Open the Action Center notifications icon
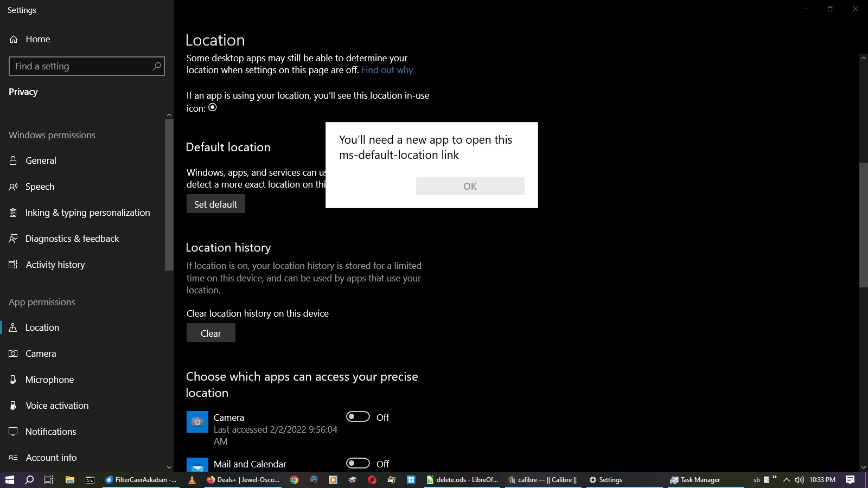 [850, 480]
